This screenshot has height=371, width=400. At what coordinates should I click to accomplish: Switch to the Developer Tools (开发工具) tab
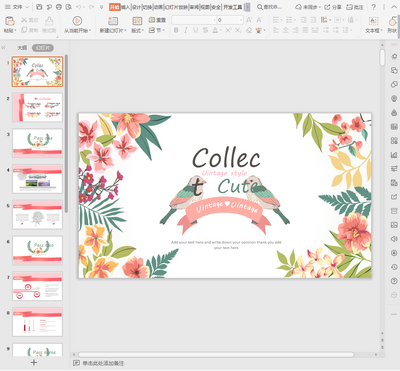coord(233,7)
